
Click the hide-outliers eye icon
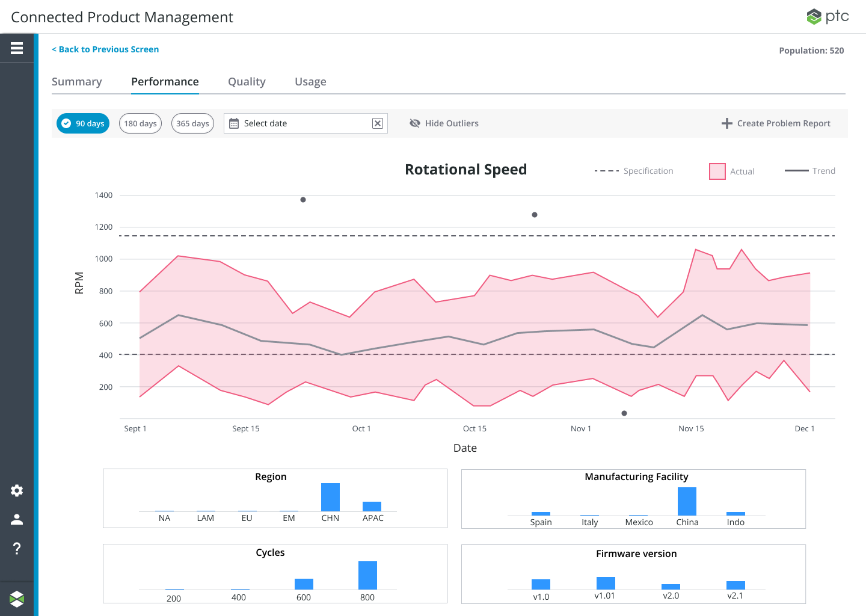point(415,123)
